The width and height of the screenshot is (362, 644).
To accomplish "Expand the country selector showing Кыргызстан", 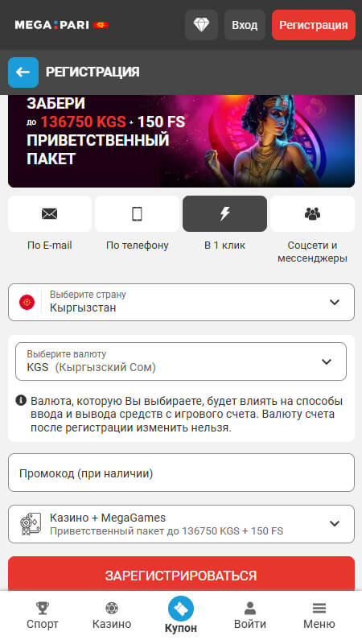I will (x=182, y=303).
